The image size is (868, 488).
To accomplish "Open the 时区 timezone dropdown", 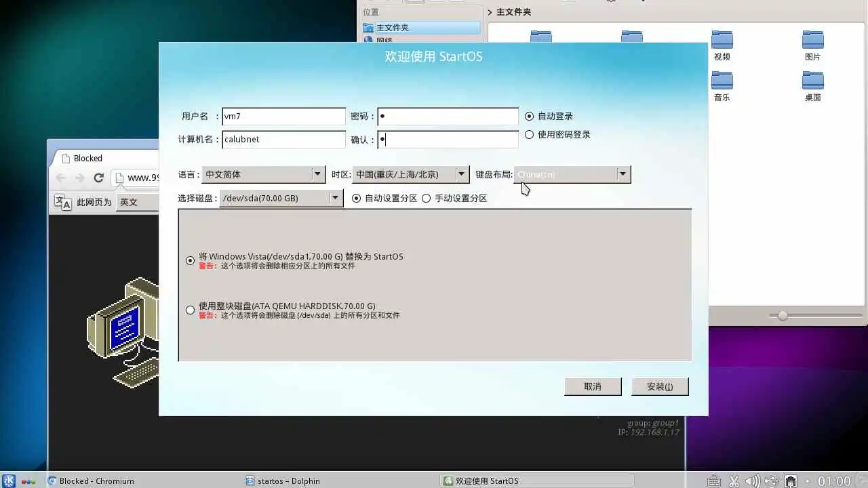I will pos(411,174).
